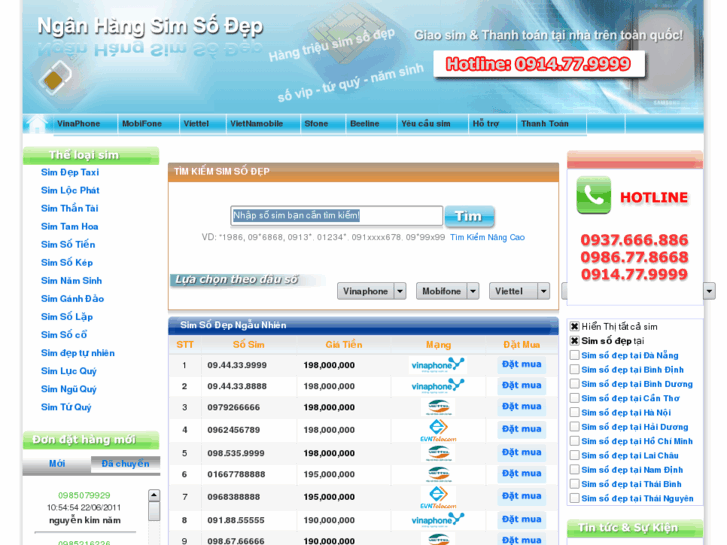This screenshot has height=545, width=727.
Task: Open 'Sim Thần Tài' category
Action: [x=70, y=209]
